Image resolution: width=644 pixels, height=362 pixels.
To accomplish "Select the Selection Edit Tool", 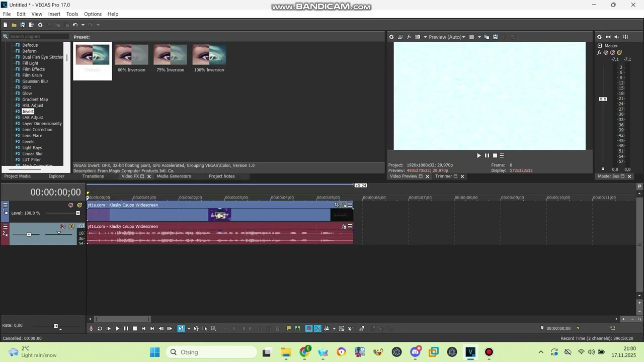I will (x=205, y=328).
